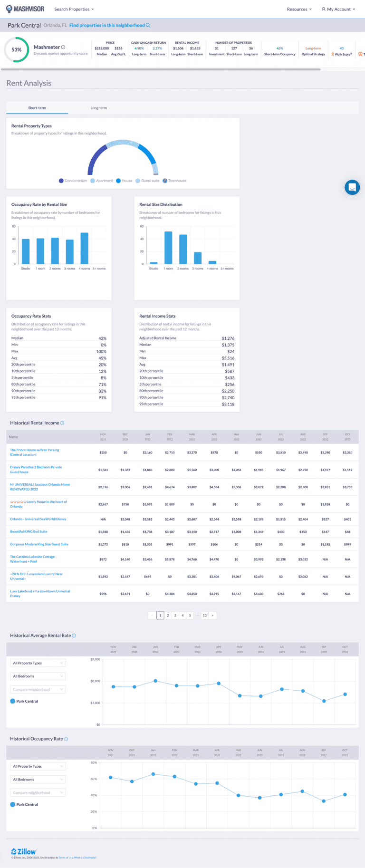Toggle Park Central series in Occupancy Rate chart
The height and width of the screenshot is (868, 365).
pos(24,805)
